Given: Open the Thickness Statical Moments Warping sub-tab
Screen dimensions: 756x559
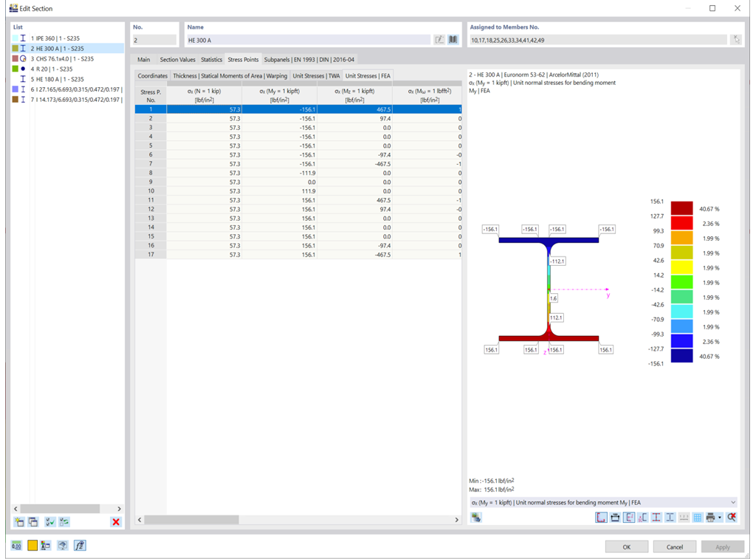Looking at the screenshot, I should [x=230, y=76].
